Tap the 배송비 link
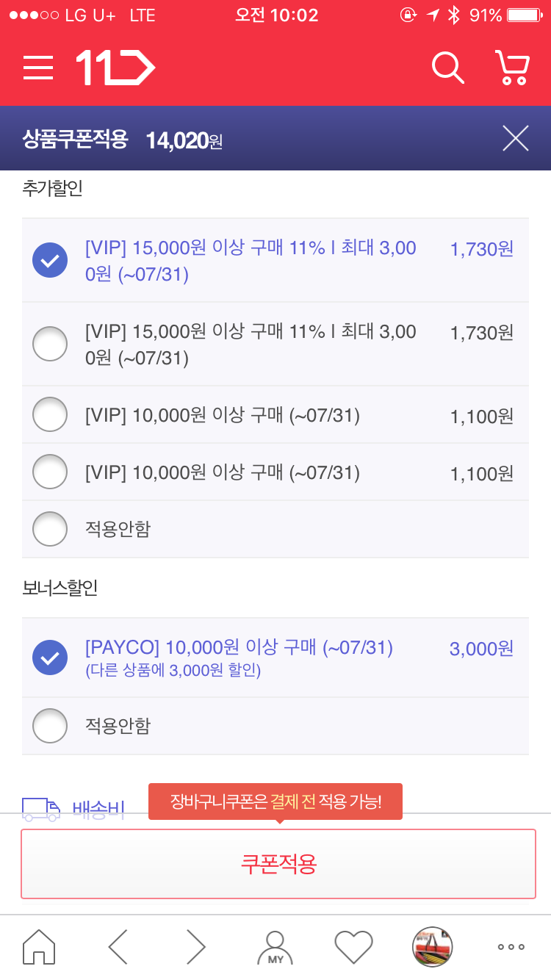The image size is (551, 980). 98,810
